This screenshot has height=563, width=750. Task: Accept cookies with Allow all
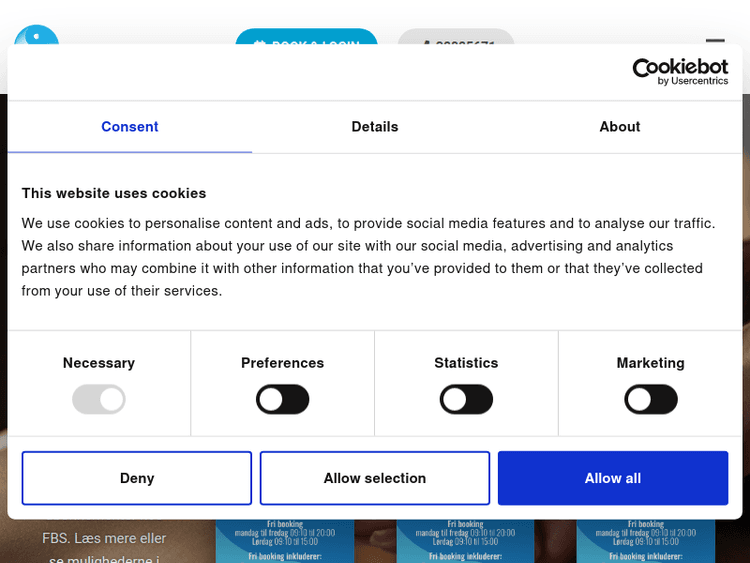coord(613,478)
